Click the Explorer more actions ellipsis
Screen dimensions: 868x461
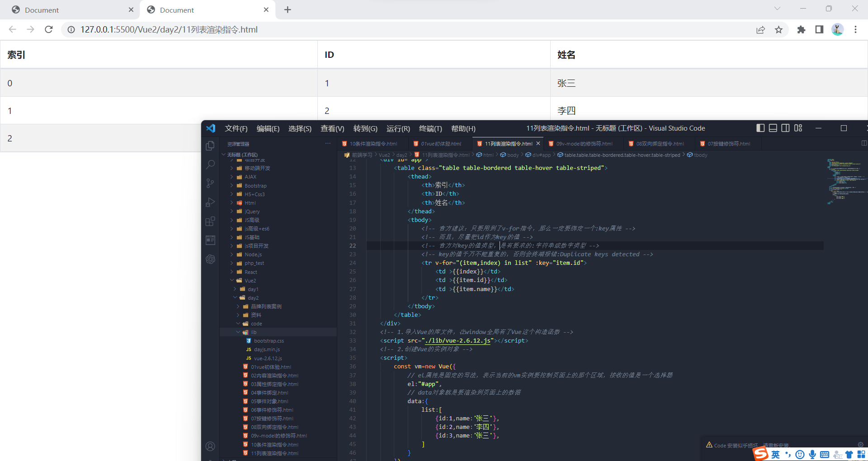point(328,144)
